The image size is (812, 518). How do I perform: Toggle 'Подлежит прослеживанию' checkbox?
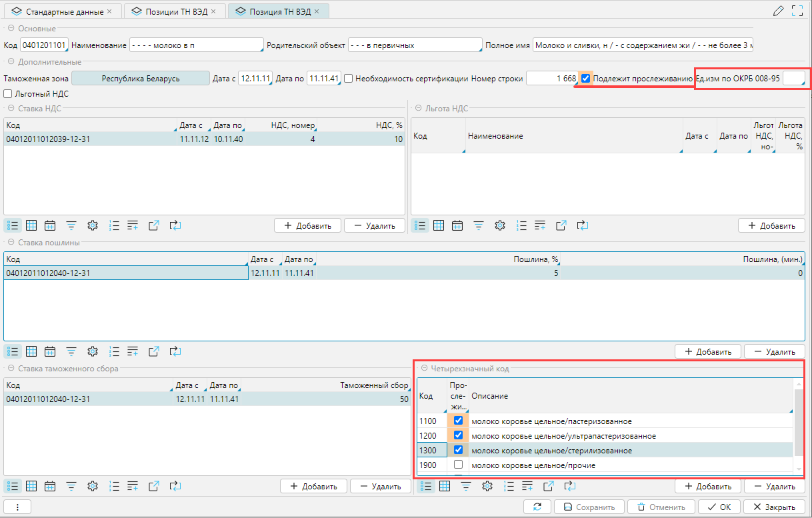click(x=586, y=79)
